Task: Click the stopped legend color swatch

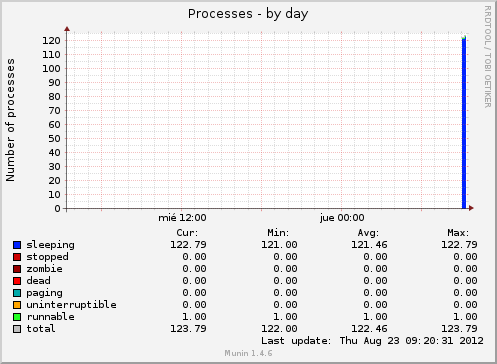Action: [x=17, y=257]
